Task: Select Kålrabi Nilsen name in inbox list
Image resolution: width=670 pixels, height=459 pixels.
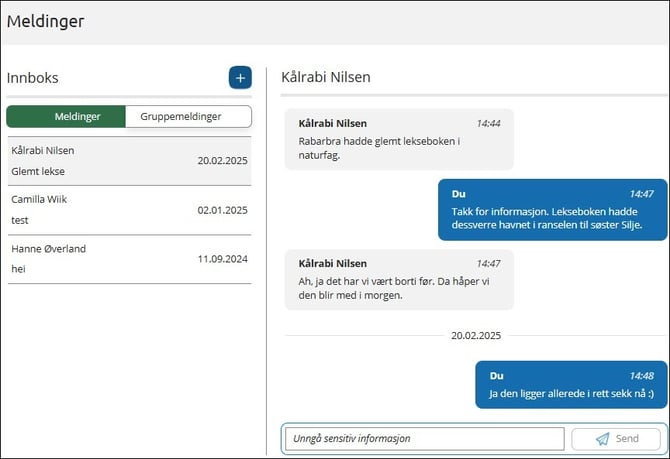Action: [43, 151]
